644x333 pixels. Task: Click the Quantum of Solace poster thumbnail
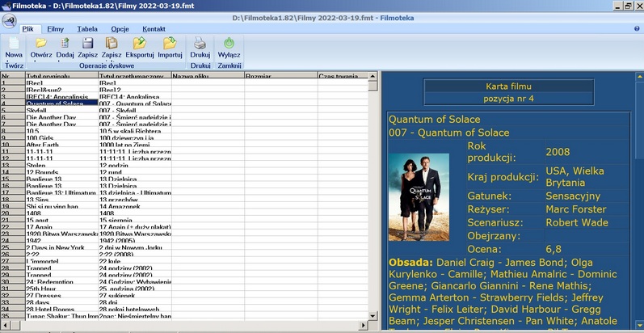click(x=419, y=196)
